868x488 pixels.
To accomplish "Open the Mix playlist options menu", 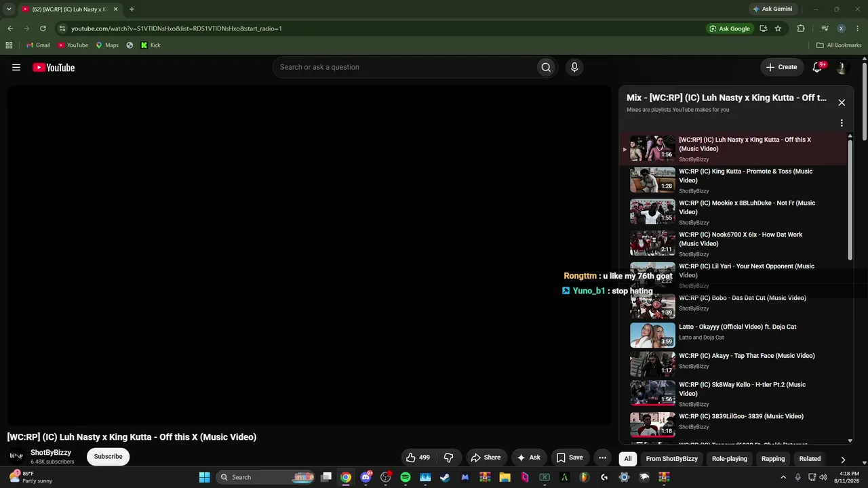I will point(842,123).
